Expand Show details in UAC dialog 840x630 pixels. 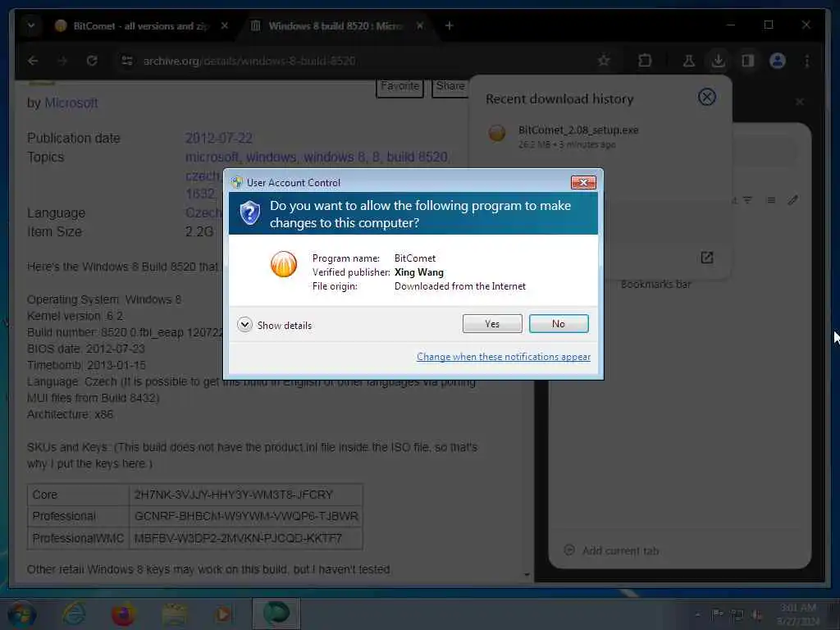pyautogui.click(x=274, y=325)
